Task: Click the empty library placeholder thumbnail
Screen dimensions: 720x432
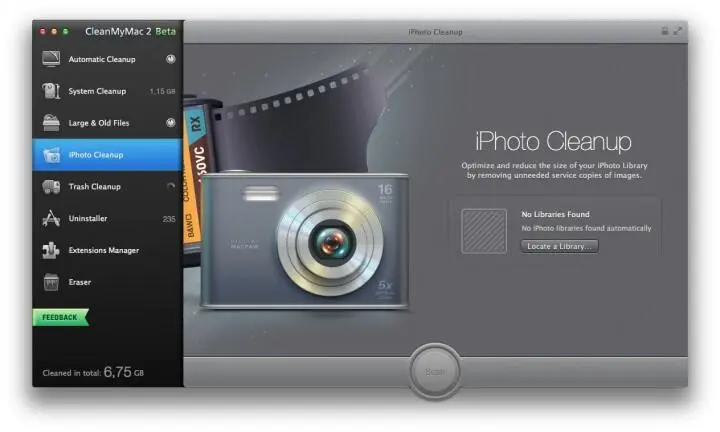Action: (x=484, y=231)
